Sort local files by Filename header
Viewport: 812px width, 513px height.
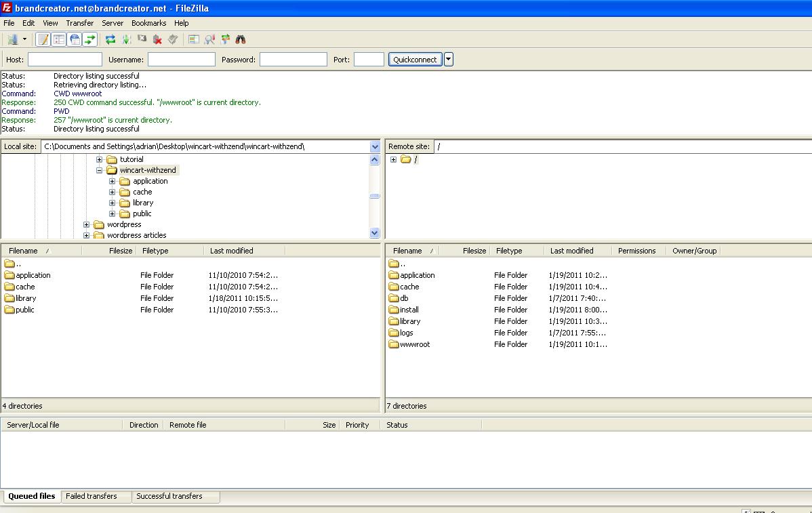pyautogui.click(x=41, y=251)
